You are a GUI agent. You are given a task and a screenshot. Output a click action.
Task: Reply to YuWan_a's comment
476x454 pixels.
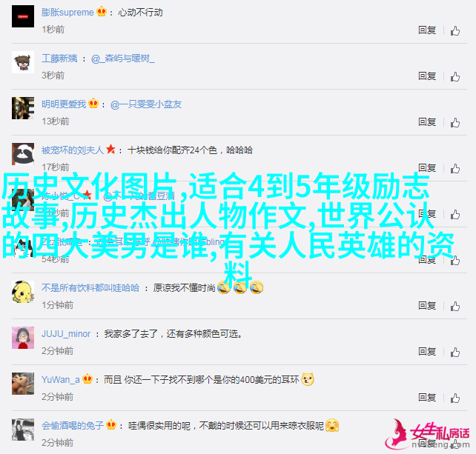pyautogui.click(x=427, y=397)
